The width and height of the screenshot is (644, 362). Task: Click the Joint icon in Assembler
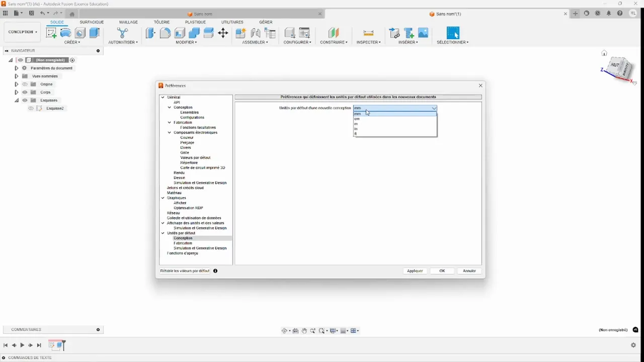(x=256, y=33)
